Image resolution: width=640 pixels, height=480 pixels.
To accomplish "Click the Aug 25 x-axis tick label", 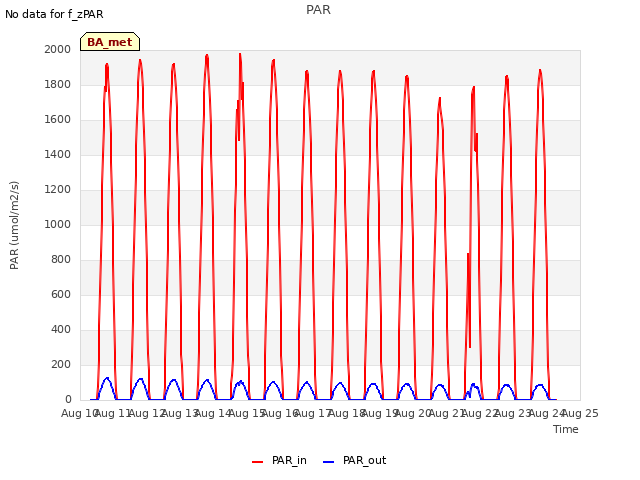I will point(580,413).
